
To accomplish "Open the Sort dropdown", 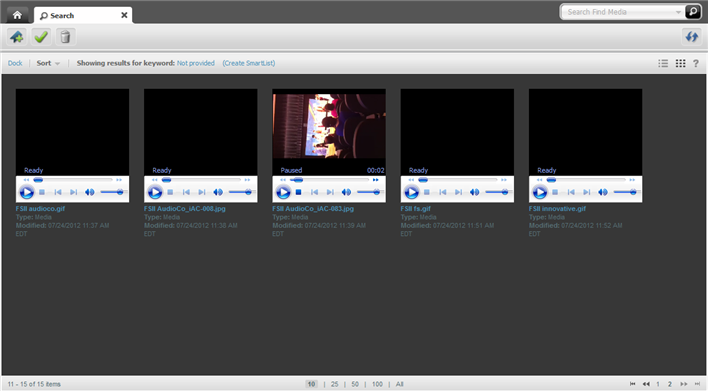I will coord(48,63).
